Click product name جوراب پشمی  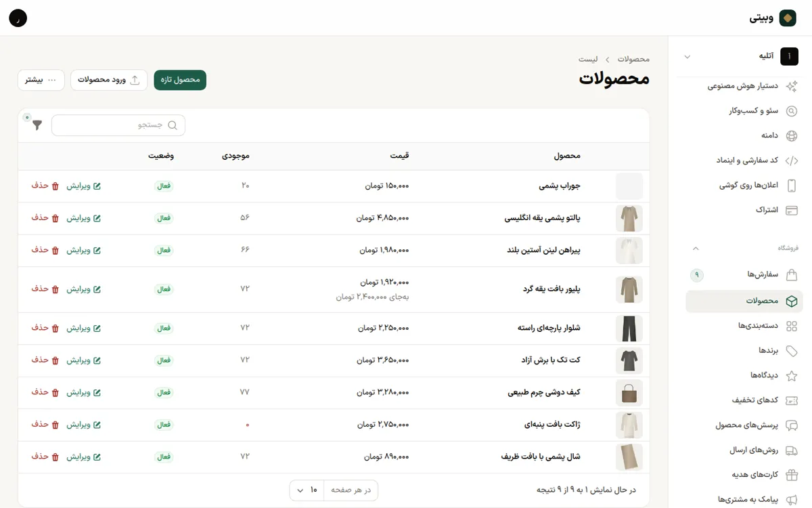click(x=560, y=186)
